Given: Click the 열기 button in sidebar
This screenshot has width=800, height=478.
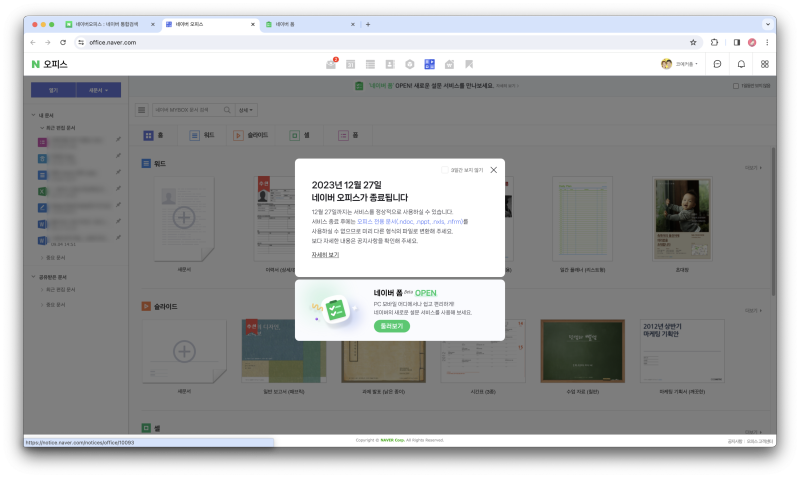Looking at the screenshot, I should coord(54,90).
